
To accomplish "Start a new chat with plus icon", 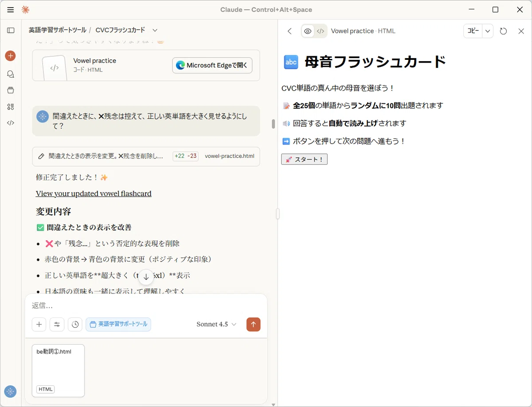I will tap(11, 56).
